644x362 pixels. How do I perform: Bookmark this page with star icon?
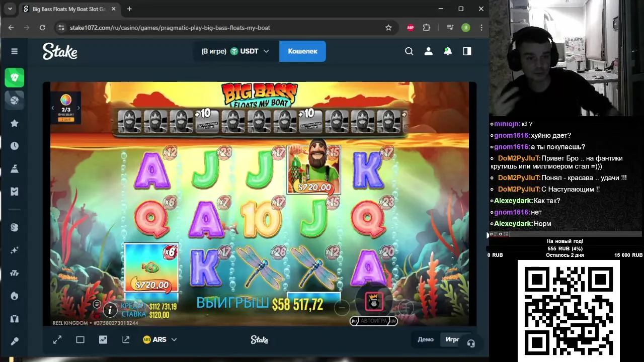tap(388, 28)
